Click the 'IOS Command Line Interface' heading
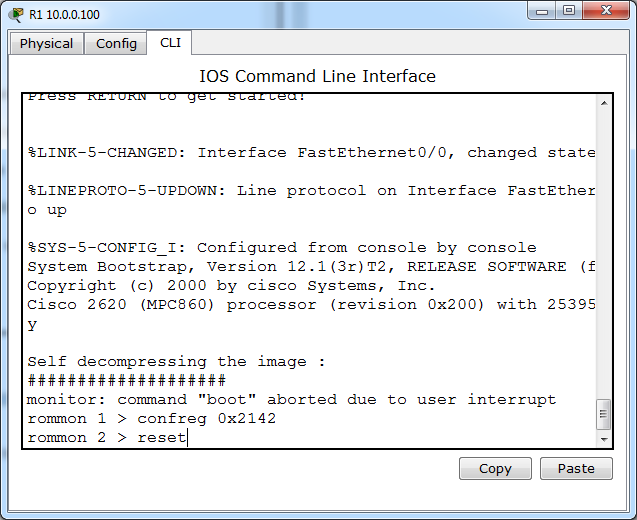Image resolution: width=637 pixels, height=520 pixels. 318,76
